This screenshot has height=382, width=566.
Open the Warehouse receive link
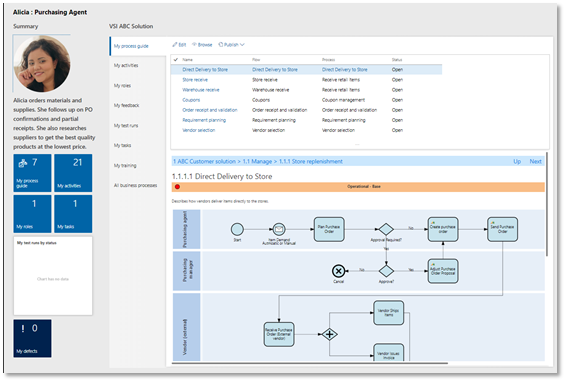pyautogui.click(x=201, y=90)
